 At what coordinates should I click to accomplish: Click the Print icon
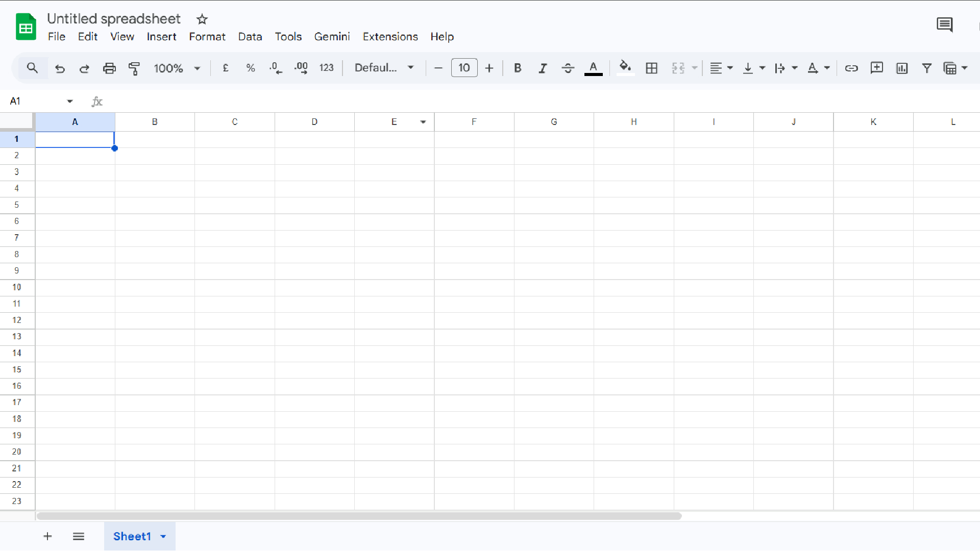pyautogui.click(x=109, y=68)
